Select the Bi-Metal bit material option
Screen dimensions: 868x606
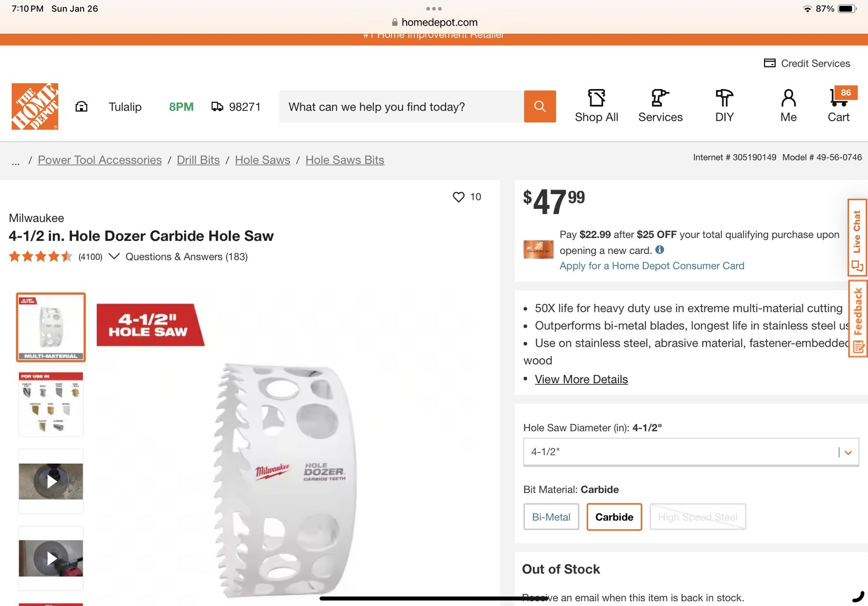click(x=551, y=517)
